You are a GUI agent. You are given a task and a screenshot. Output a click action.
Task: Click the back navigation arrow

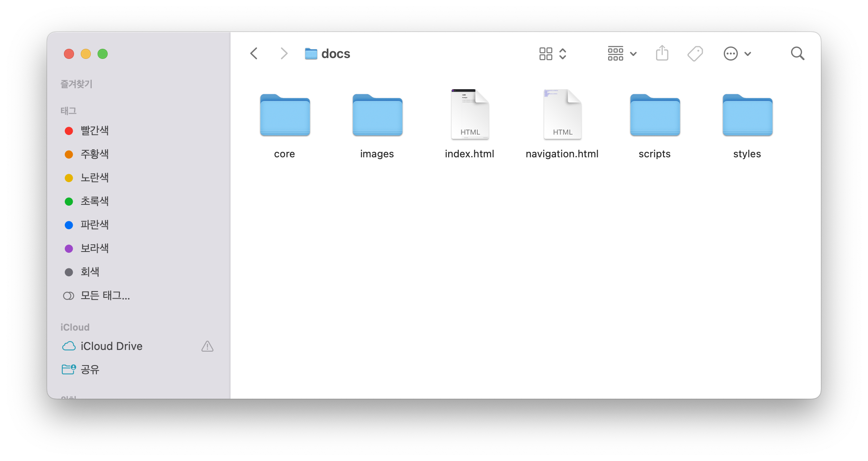254,53
